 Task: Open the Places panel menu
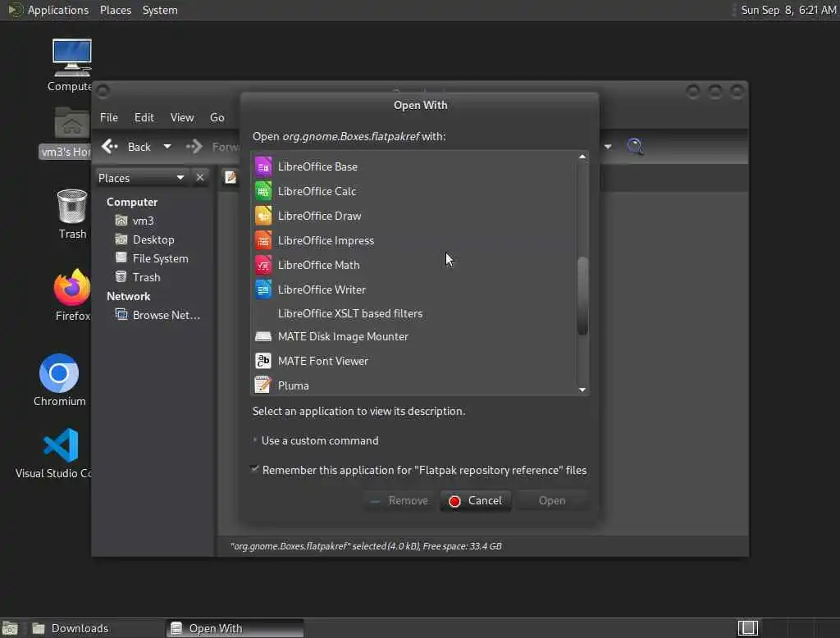(x=116, y=10)
